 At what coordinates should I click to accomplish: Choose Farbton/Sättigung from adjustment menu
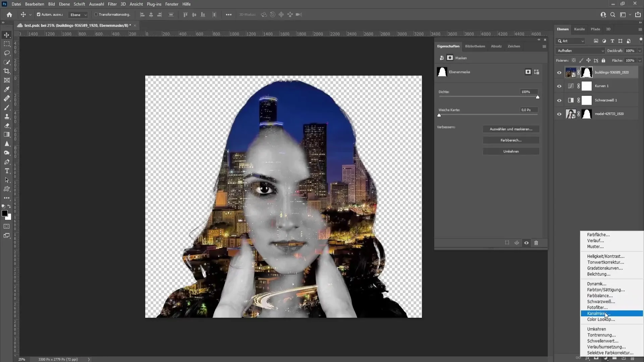[x=612, y=290]
